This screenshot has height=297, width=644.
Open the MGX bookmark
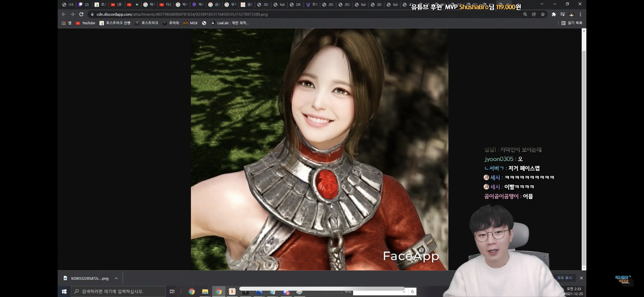tap(191, 23)
